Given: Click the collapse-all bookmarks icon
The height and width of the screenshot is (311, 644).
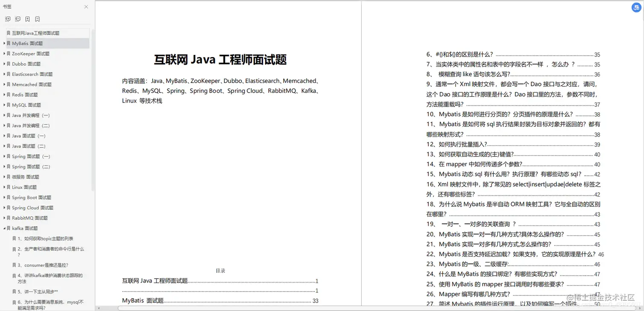Looking at the screenshot, I should pos(17,19).
